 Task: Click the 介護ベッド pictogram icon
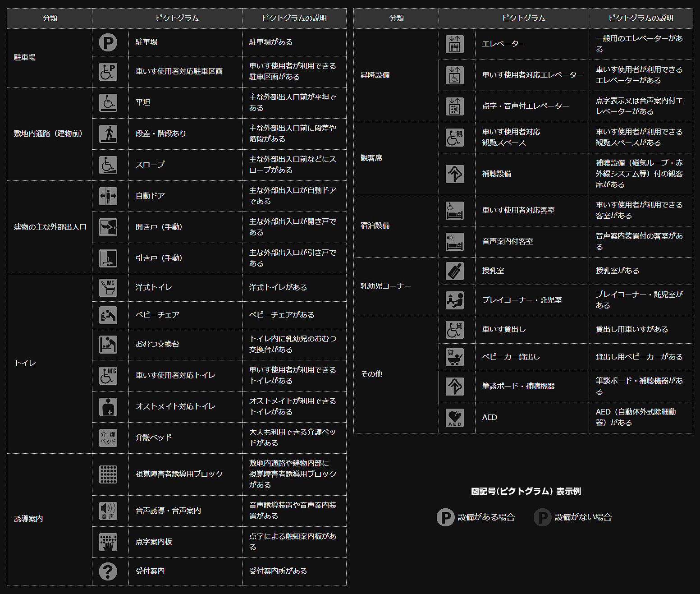[108, 438]
